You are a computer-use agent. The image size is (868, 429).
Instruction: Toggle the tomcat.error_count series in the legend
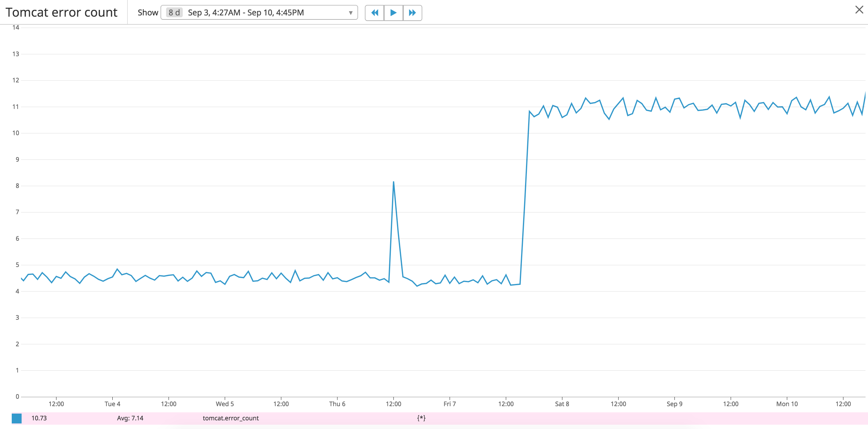pos(231,418)
